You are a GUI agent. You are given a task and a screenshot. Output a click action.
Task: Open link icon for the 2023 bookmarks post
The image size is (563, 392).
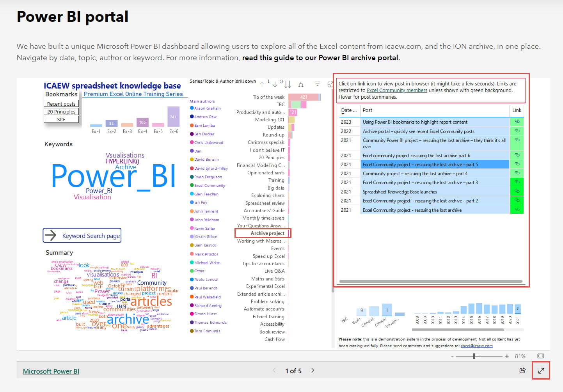(517, 122)
